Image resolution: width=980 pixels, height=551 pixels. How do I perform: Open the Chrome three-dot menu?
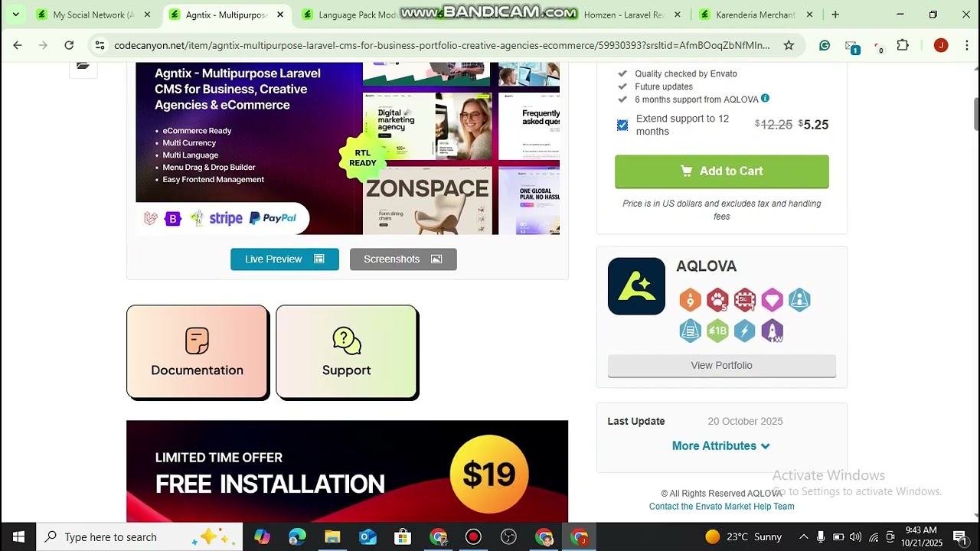click(x=967, y=45)
